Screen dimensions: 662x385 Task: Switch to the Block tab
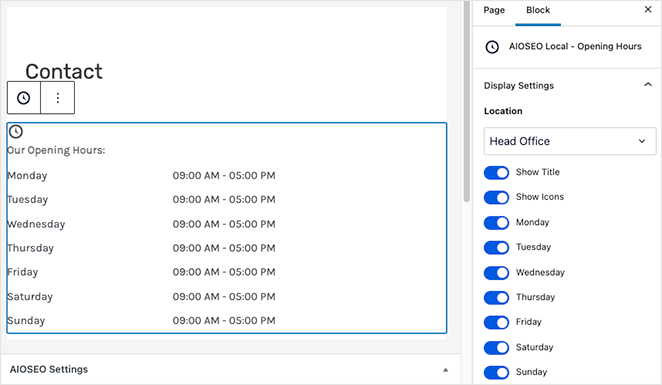(538, 10)
